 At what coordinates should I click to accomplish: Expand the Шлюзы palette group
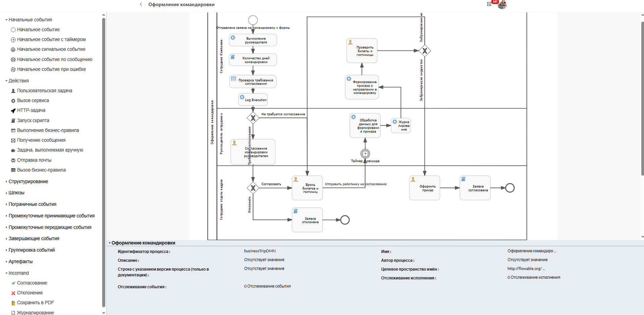click(16, 193)
